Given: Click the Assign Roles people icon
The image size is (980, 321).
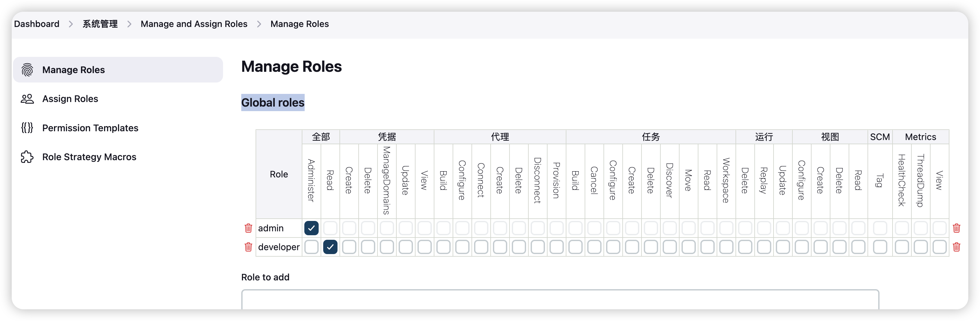Looking at the screenshot, I should point(27,99).
